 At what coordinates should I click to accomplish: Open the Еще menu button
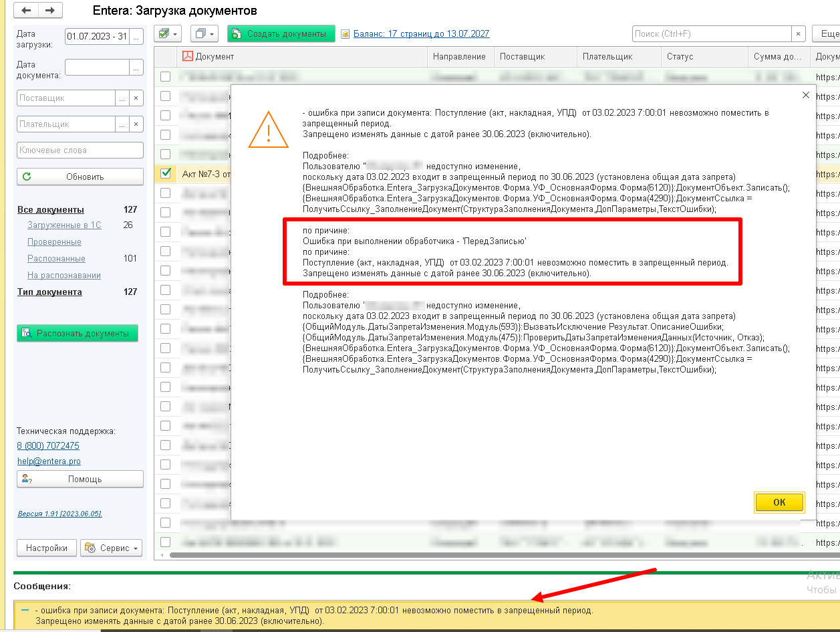pos(827,33)
